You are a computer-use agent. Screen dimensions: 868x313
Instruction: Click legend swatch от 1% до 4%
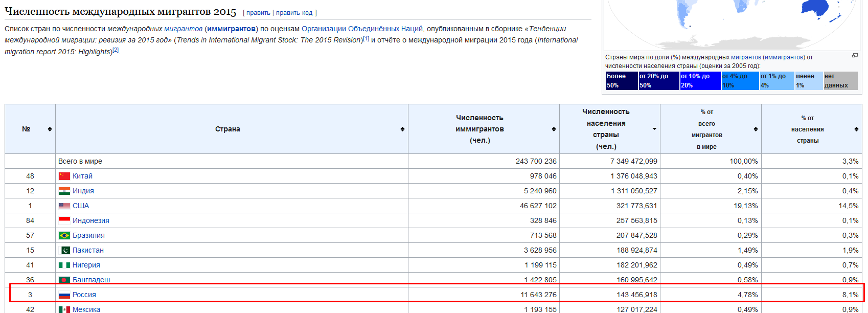pyautogui.click(x=776, y=81)
